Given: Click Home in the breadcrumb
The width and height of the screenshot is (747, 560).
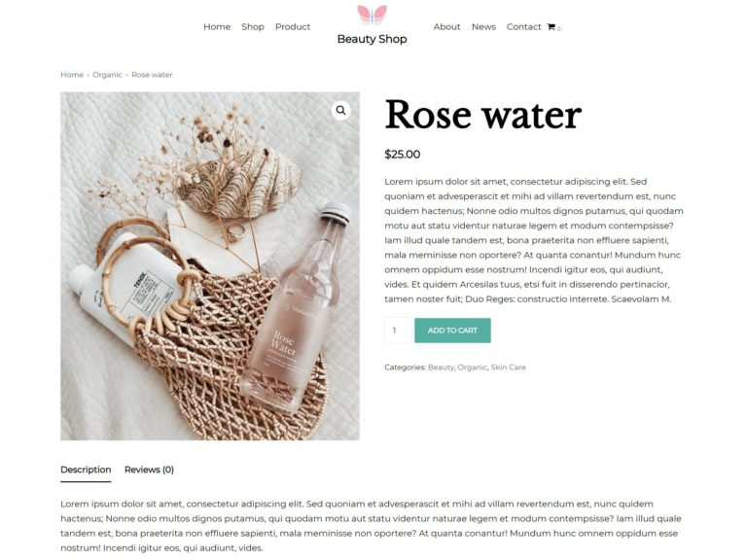Looking at the screenshot, I should point(72,75).
